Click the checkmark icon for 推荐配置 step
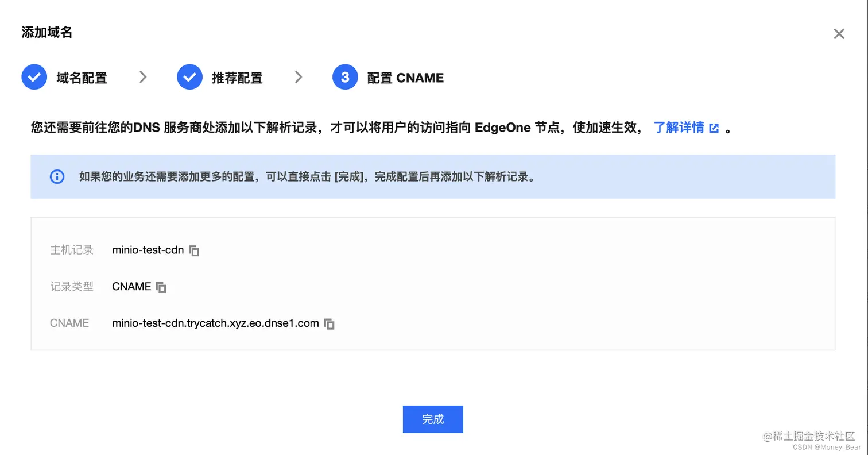Screen dimensions: 868x455 pyautogui.click(x=189, y=76)
